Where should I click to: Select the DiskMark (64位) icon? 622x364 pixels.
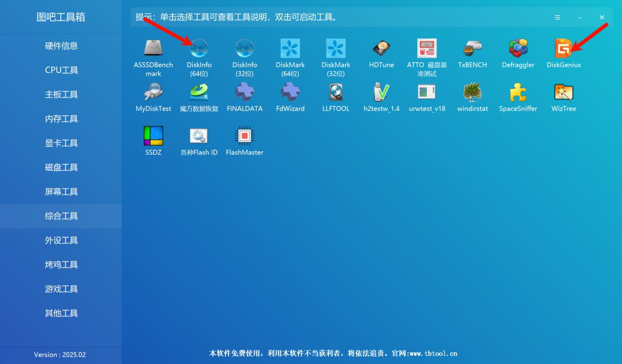(x=290, y=49)
